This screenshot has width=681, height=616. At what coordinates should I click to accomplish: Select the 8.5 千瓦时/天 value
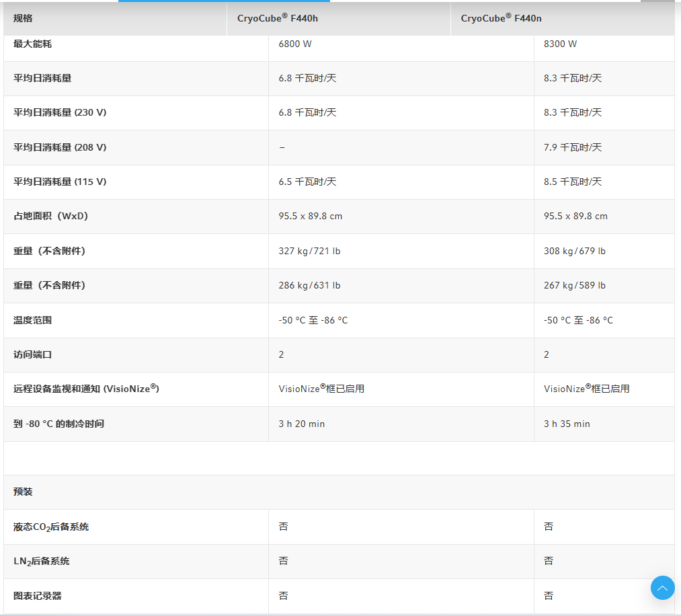tap(573, 182)
